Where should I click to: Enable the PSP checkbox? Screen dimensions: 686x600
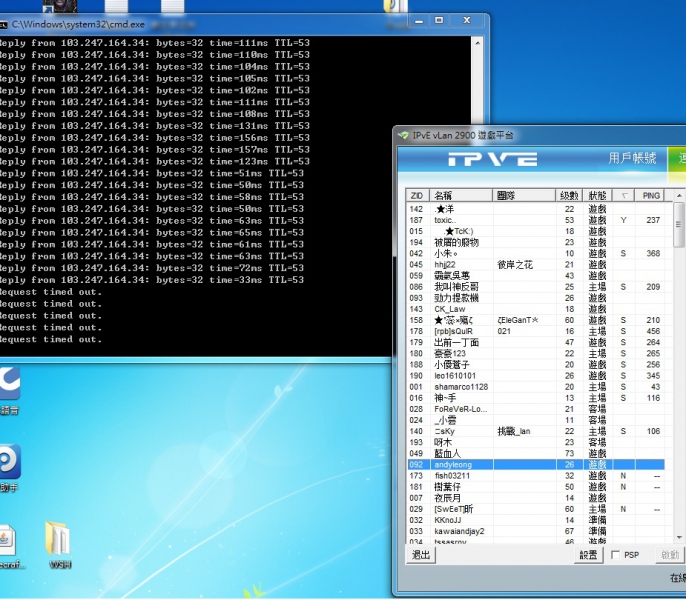point(615,555)
